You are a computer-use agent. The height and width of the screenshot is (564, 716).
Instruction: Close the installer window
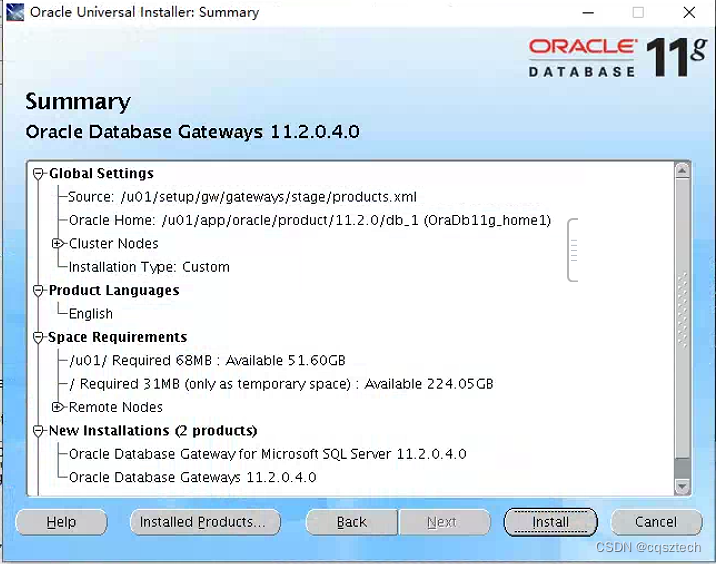(689, 12)
